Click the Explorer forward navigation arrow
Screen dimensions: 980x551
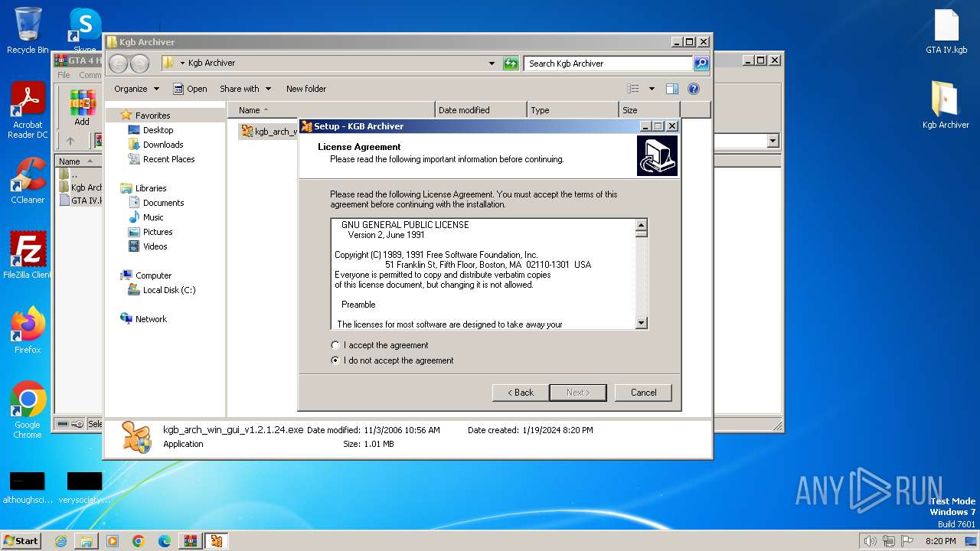139,64
